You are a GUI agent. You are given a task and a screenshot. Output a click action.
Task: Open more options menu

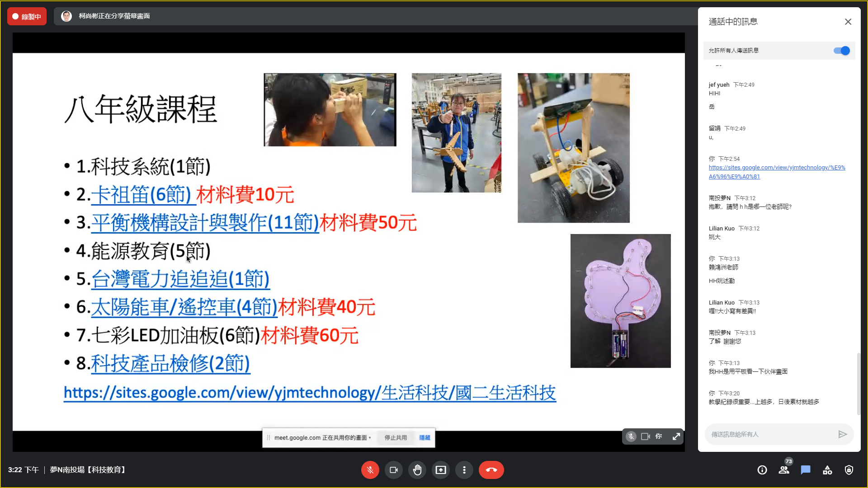[464, 470]
